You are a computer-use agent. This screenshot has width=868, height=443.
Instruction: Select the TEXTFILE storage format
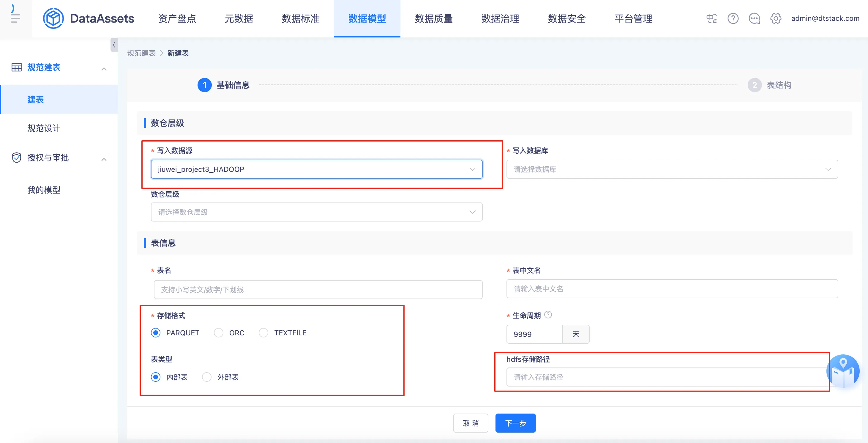point(263,333)
